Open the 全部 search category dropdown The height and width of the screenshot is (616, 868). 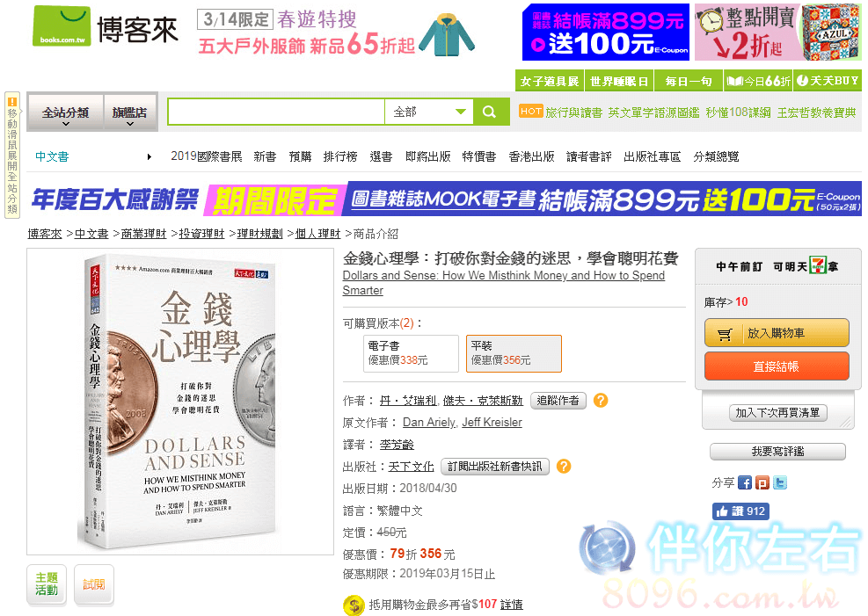429,112
